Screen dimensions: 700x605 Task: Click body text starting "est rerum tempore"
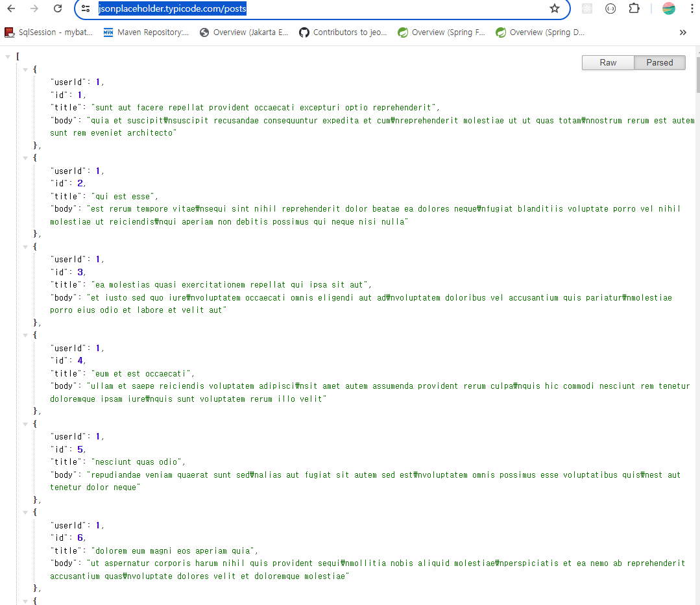(x=365, y=216)
